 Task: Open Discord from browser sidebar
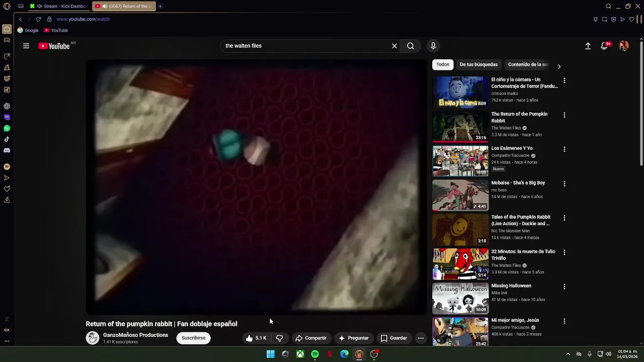(x=7, y=150)
